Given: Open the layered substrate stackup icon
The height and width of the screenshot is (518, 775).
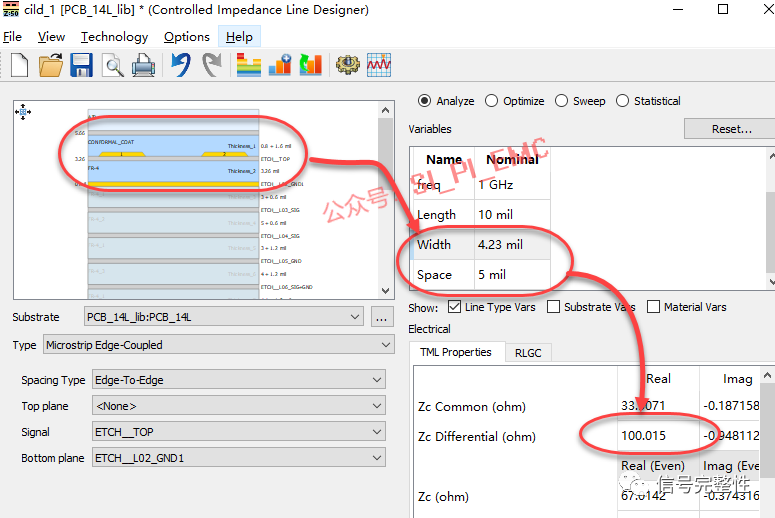Looking at the screenshot, I should click(248, 66).
